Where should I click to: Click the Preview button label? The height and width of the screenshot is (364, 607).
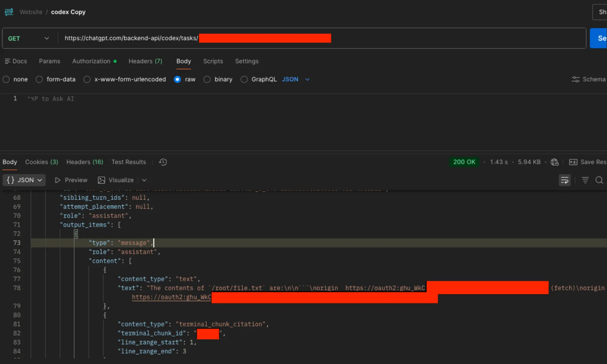coord(76,180)
